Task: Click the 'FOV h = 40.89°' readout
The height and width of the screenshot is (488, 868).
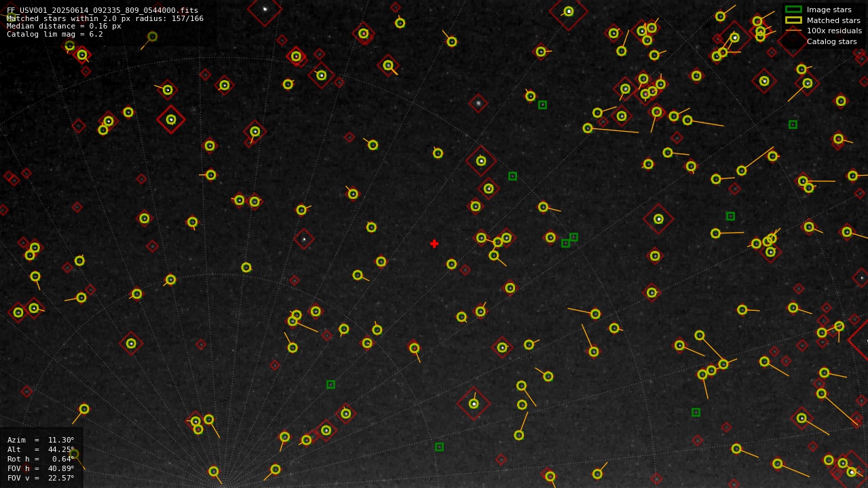Action: click(x=41, y=468)
